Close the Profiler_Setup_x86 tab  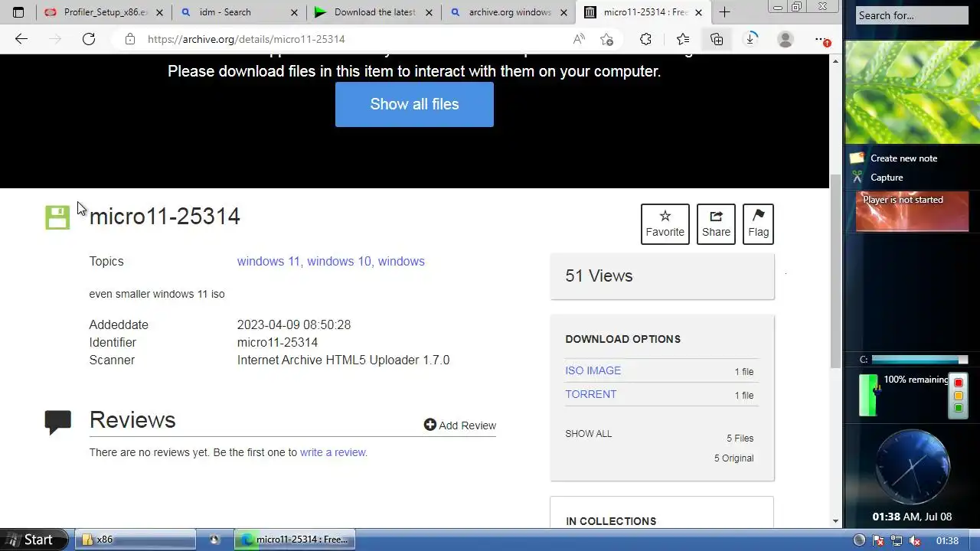tap(158, 12)
